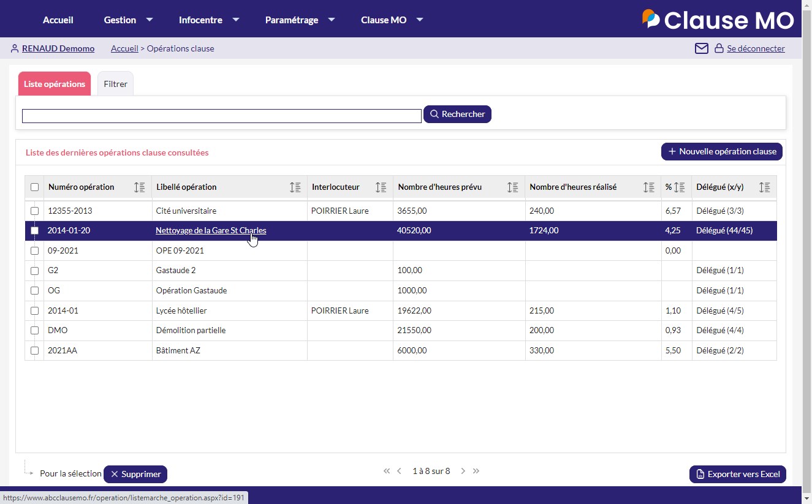
Task: Check the box for Lycée hôtellier row
Action: 35,311
